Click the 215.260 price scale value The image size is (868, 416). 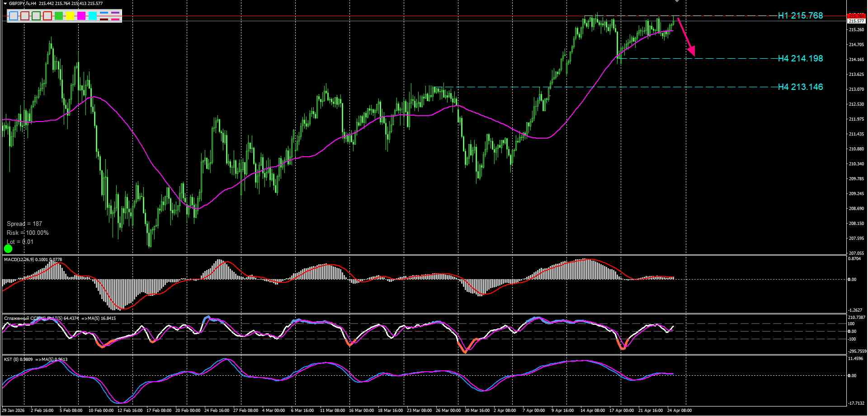856,30
